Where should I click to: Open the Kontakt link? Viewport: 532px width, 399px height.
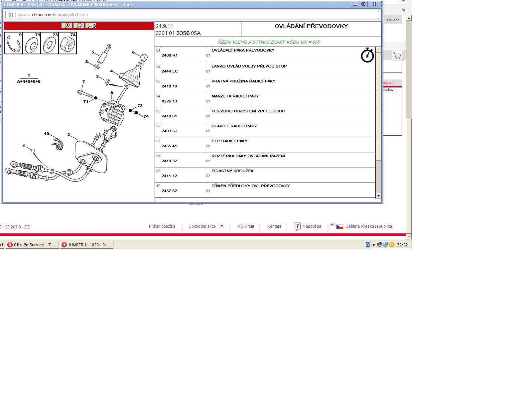click(274, 226)
